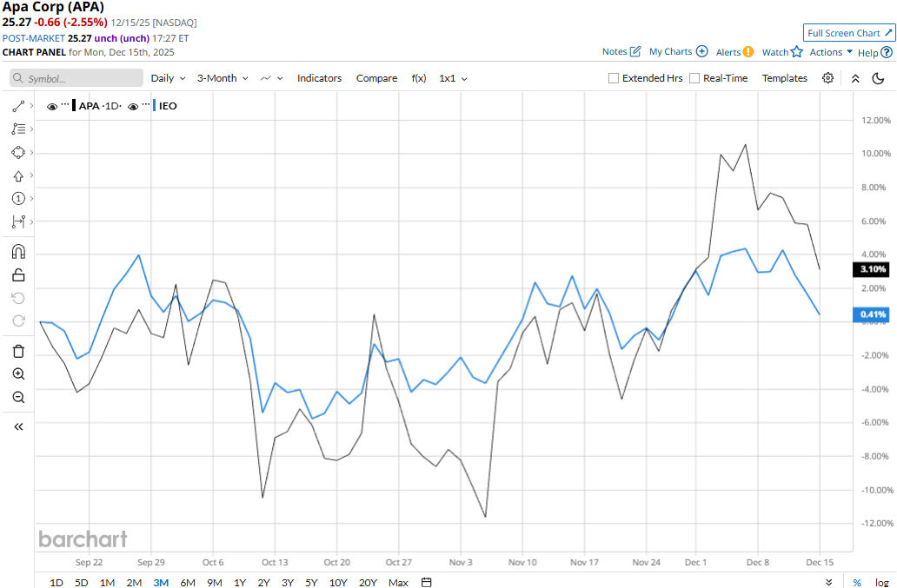Click the My Charts link
The height and width of the screenshot is (588, 897).
670,51
